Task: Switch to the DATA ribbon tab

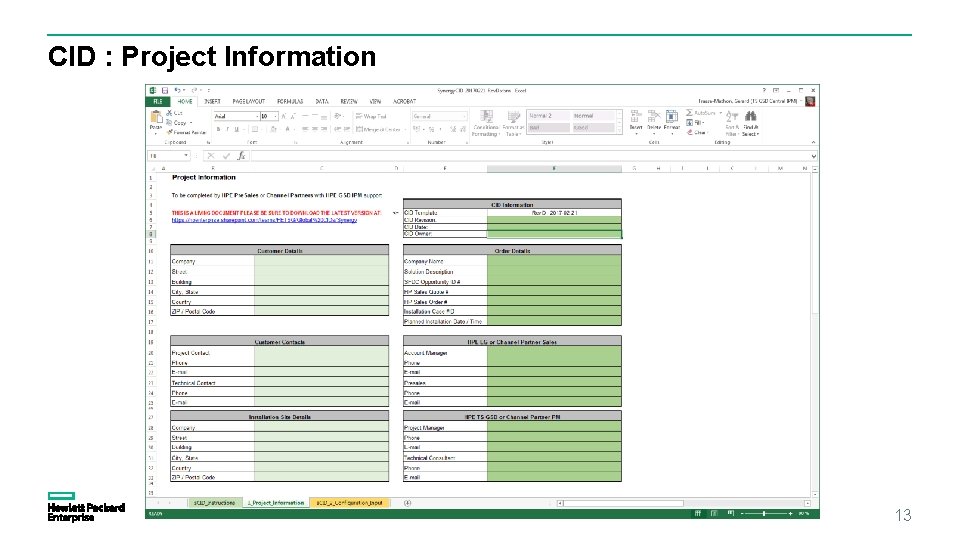Action: [x=322, y=102]
